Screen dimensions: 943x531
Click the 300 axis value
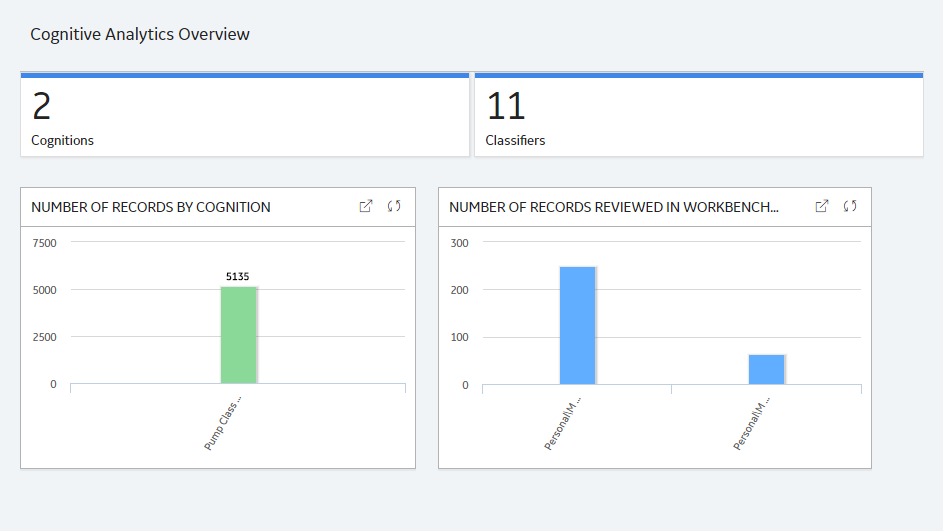click(x=459, y=243)
